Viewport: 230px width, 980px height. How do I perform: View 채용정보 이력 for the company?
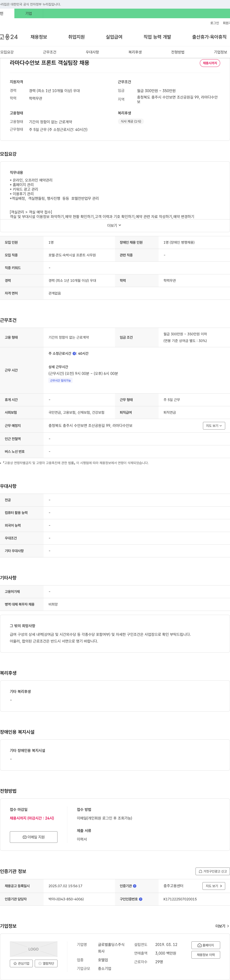pyautogui.click(x=206, y=955)
